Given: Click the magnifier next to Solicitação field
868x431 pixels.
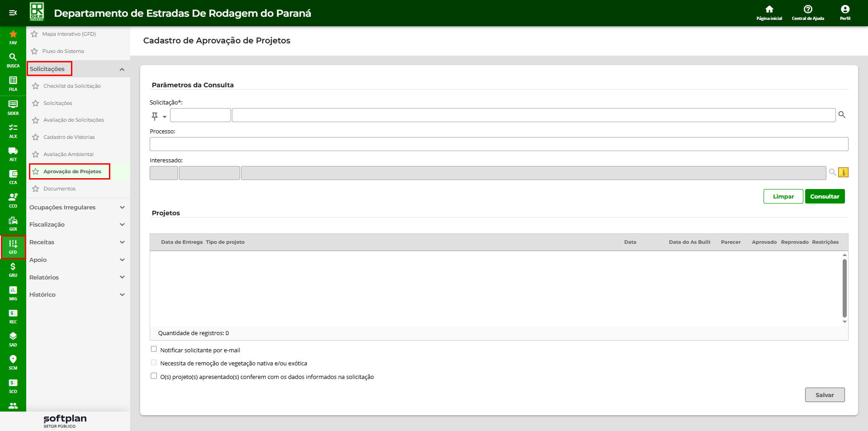Looking at the screenshot, I should click(x=842, y=115).
